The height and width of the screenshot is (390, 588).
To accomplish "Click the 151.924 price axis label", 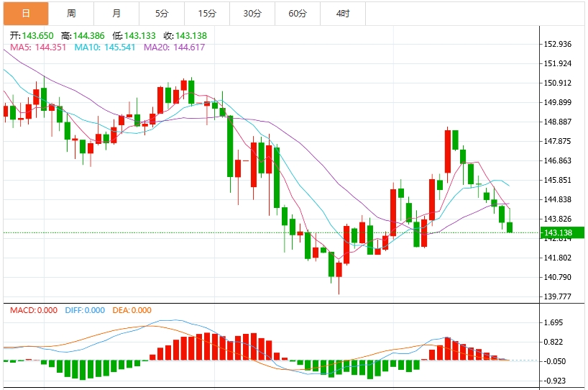I will tap(558, 63).
